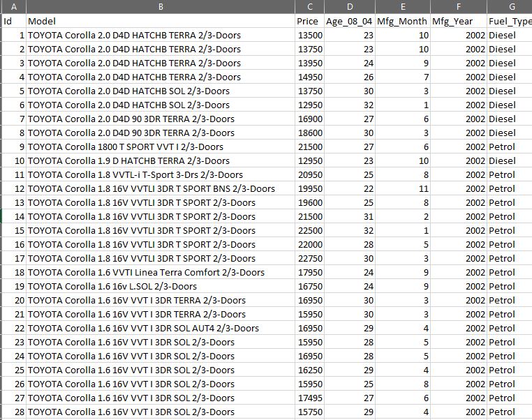
Task: Click the Corolla 1800 T SPORT model cell
Action: click(x=161, y=147)
